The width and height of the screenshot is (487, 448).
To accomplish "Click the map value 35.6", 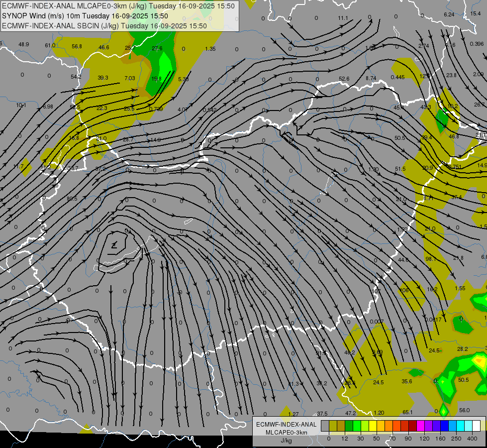I will (x=407, y=381).
